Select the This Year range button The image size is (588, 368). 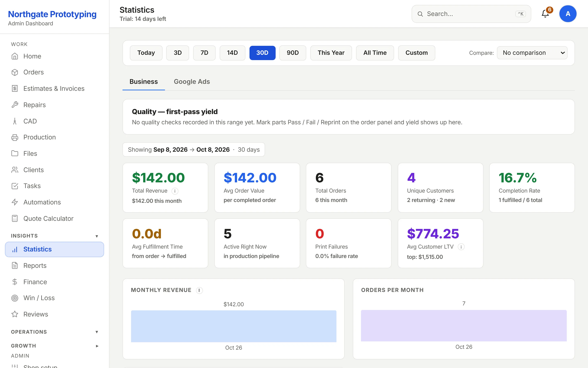pos(331,53)
